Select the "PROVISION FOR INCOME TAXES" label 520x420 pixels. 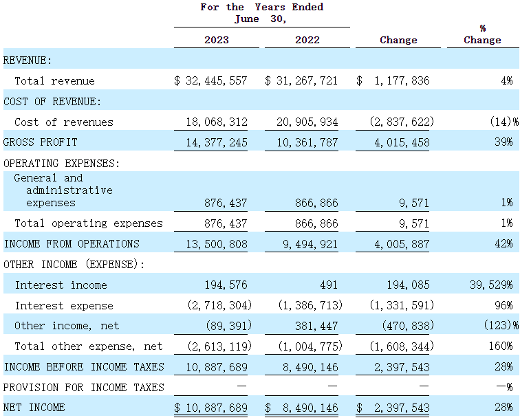(x=84, y=388)
